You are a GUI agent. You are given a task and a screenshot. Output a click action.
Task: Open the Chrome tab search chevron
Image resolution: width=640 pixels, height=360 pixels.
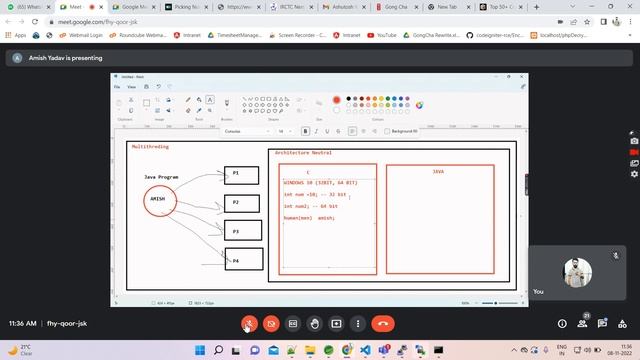coord(572,7)
